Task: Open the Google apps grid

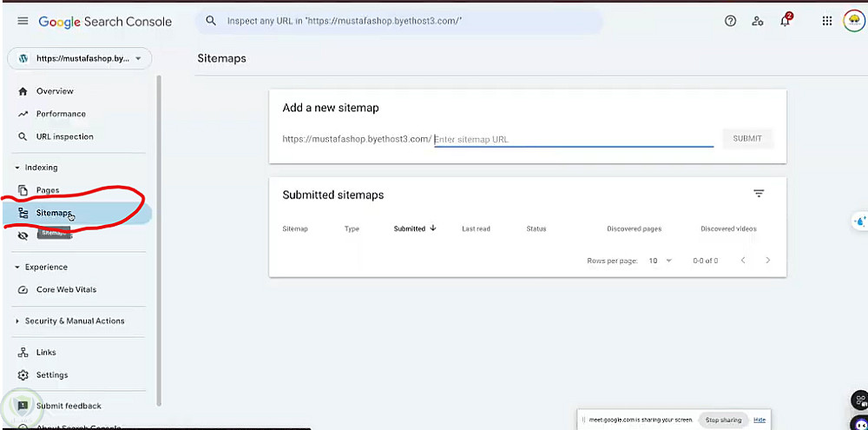Action: (827, 21)
